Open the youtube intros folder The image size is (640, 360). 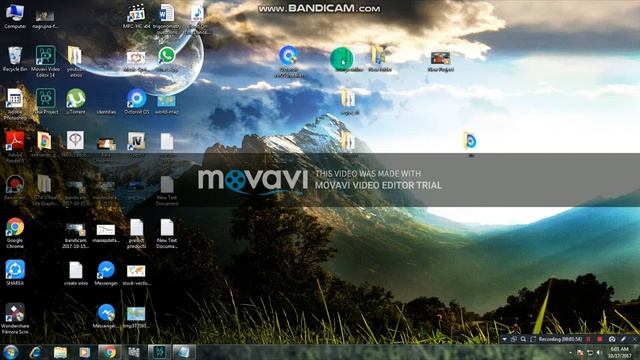[x=75, y=61]
